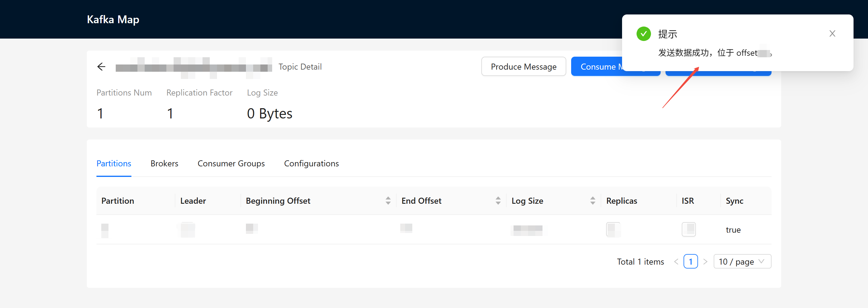This screenshot has width=868, height=308.
Task: Open the 10 / page size dropdown
Action: (742, 262)
